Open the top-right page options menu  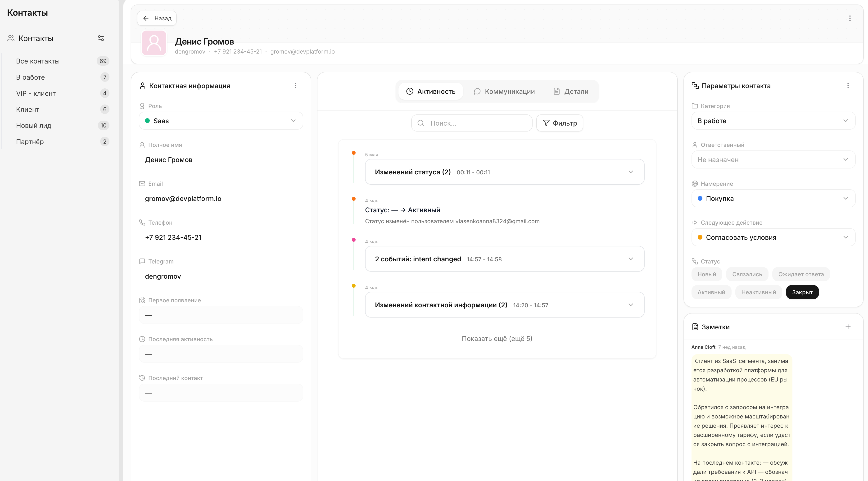pyautogui.click(x=850, y=18)
